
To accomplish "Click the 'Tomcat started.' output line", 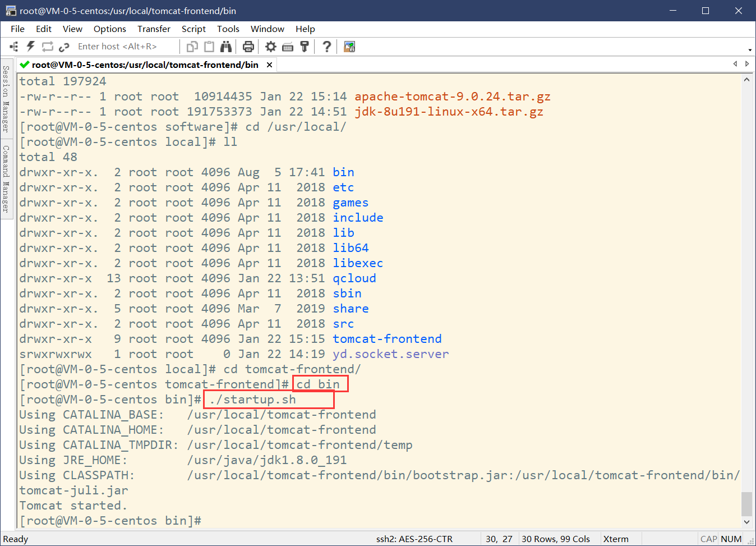I will pyautogui.click(x=73, y=506).
